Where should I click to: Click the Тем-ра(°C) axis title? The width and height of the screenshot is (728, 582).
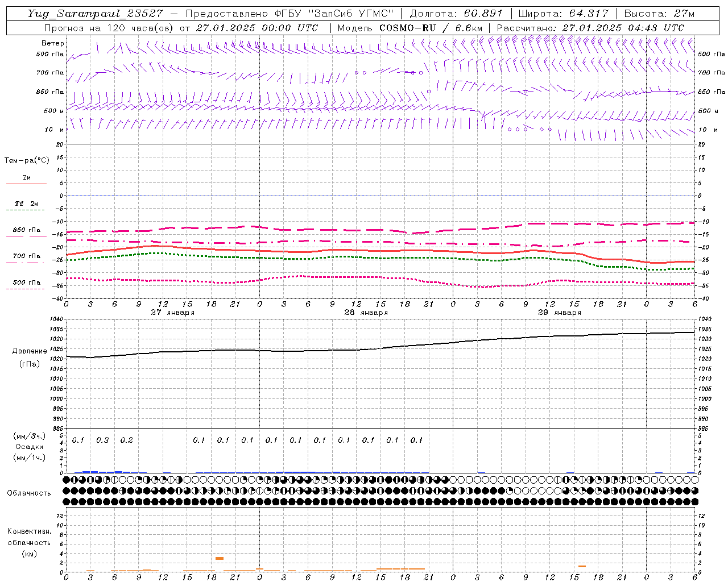(27, 161)
